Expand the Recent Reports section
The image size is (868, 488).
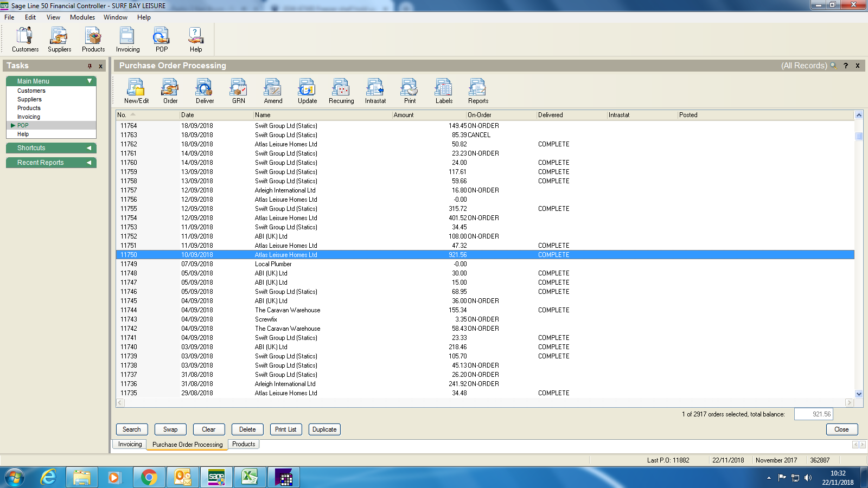[x=89, y=163]
